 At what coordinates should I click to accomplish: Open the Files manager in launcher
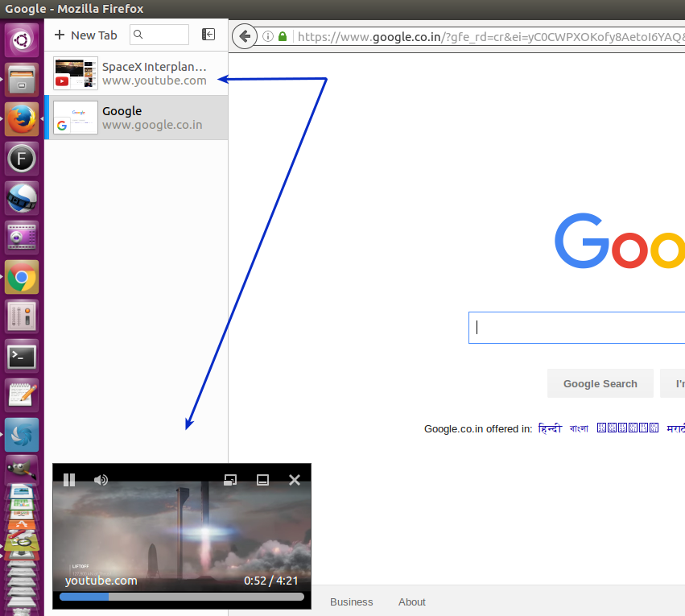pyautogui.click(x=22, y=80)
